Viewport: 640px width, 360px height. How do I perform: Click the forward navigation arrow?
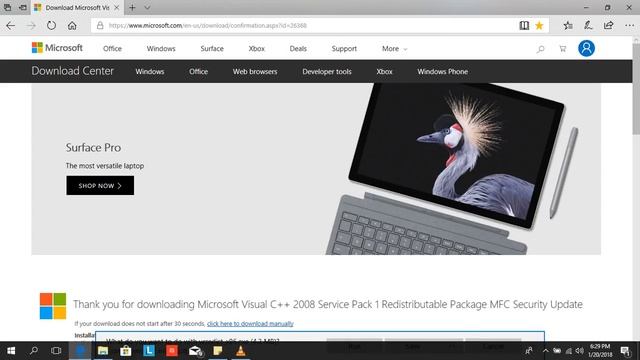pos(31,26)
